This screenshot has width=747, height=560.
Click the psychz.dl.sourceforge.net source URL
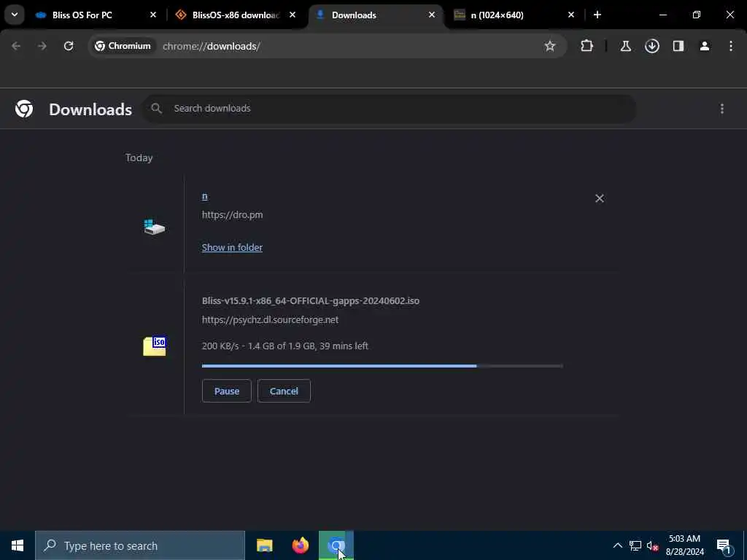click(270, 319)
